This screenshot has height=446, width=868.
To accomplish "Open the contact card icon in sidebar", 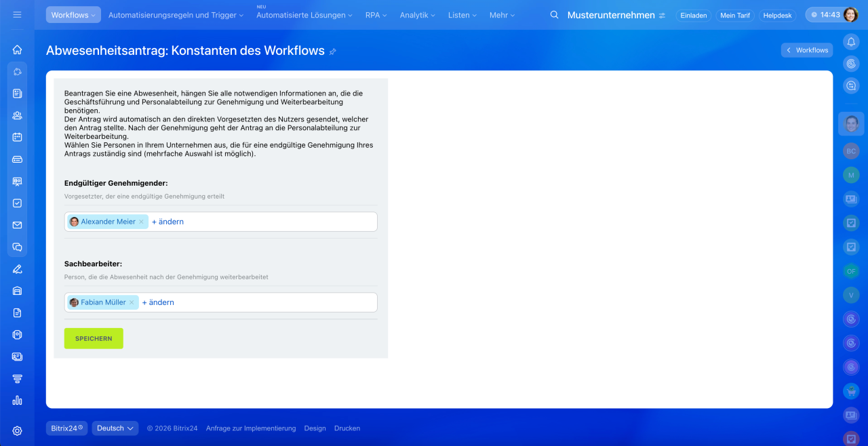I will coord(17,357).
